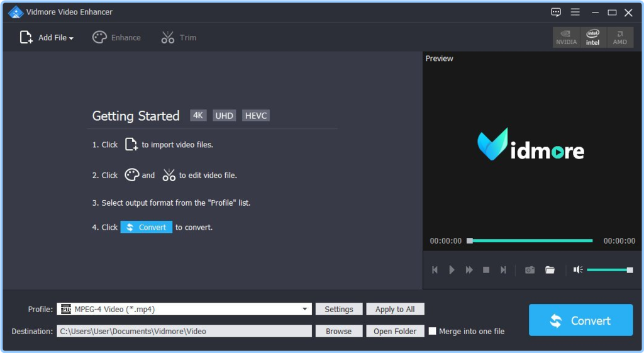The image size is (644, 353).
Task: Click the HEVC badge
Action: [x=256, y=116]
